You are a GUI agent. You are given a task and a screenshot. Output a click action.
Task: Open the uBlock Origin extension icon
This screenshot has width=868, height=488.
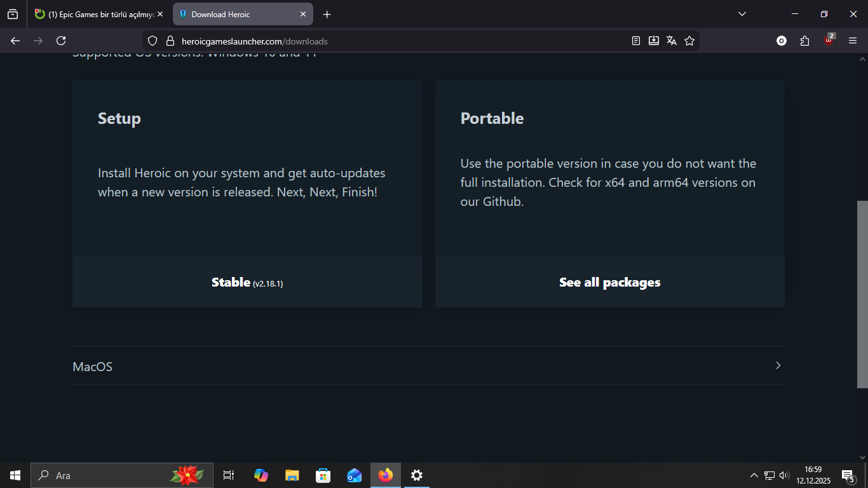point(829,40)
